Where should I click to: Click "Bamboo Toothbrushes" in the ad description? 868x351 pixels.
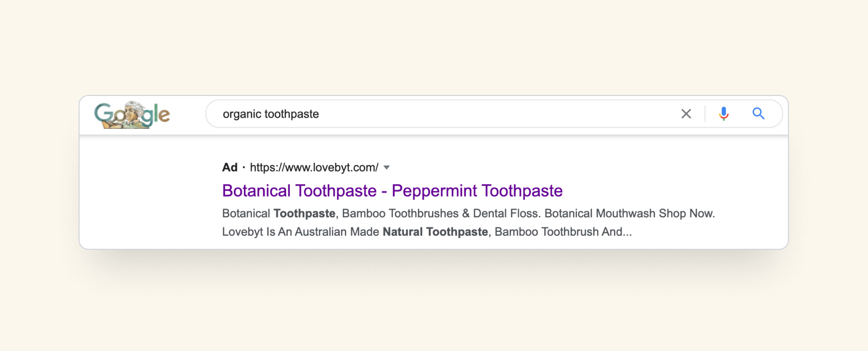coord(400,214)
